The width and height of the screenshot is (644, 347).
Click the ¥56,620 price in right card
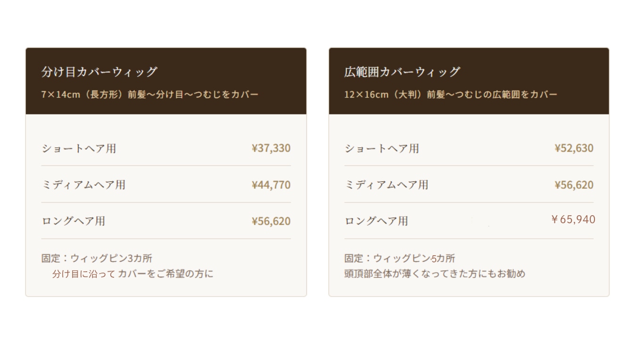(574, 185)
